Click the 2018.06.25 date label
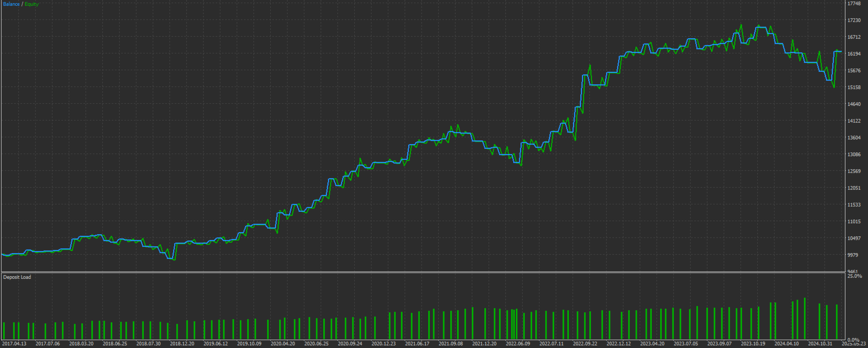The image size is (868, 348). (x=115, y=344)
